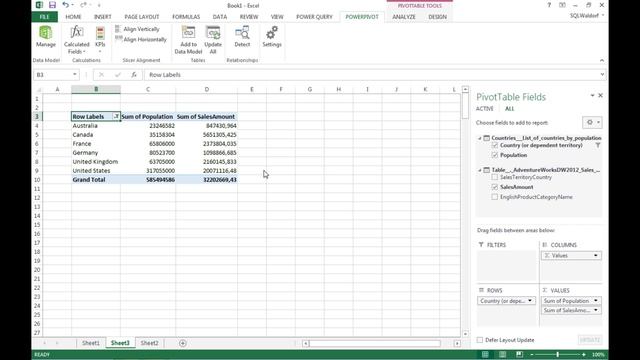This screenshot has width=640, height=360.
Task: Show ACTIVE fields list
Action: point(484,109)
